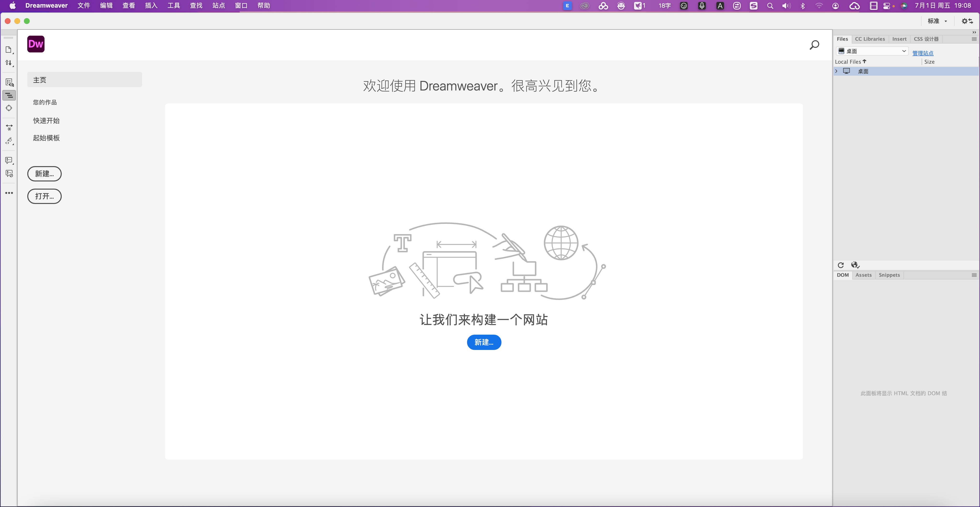The height and width of the screenshot is (507, 980).
Task: Select 快速开始 in the sidebar
Action: point(46,121)
